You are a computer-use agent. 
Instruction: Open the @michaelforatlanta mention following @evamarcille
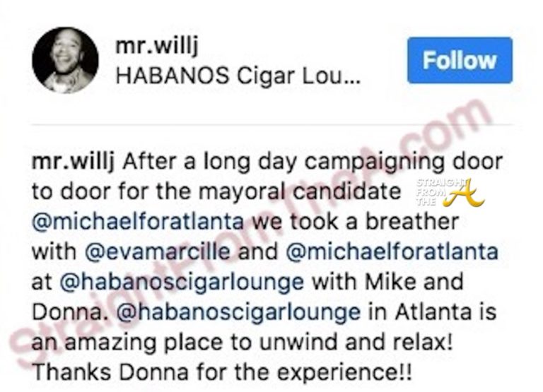pos(392,251)
